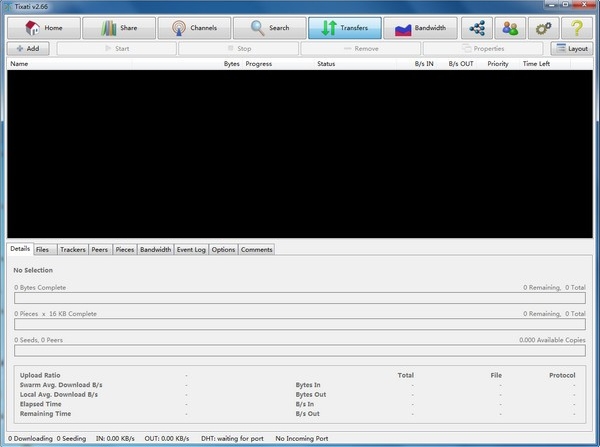This screenshot has width=600, height=447.
Task: Click the yellow question mark help icon
Action: pyautogui.click(x=578, y=28)
